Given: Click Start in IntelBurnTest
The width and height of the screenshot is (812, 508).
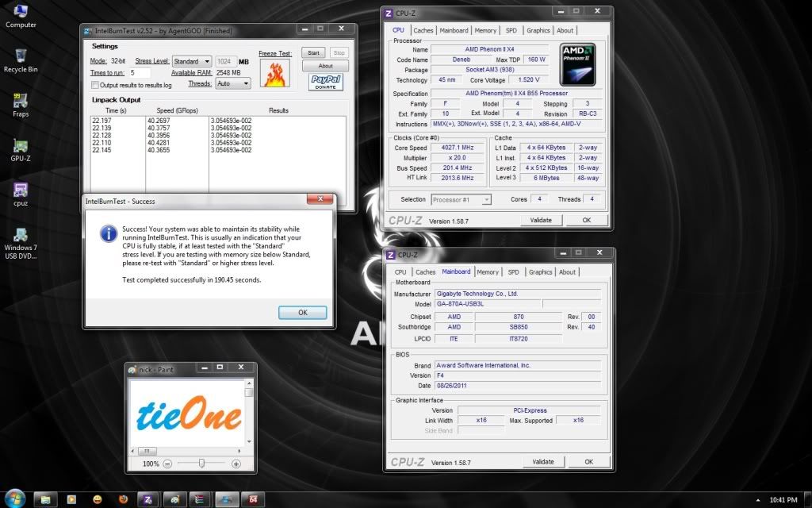Looking at the screenshot, I should click(x=313, y=53).
